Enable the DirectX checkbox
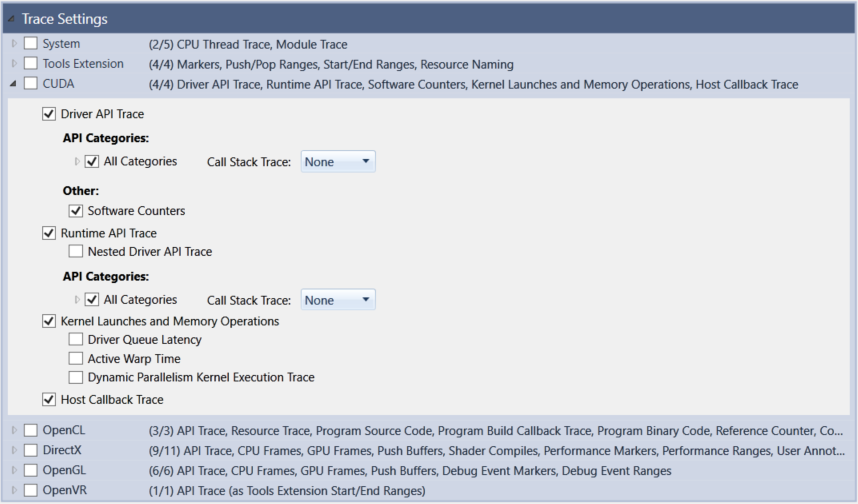The image size is (858, 504). (x=31, y=450)
